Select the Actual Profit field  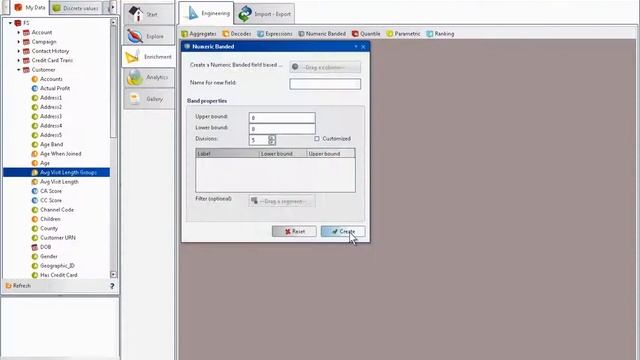(55, 89)
